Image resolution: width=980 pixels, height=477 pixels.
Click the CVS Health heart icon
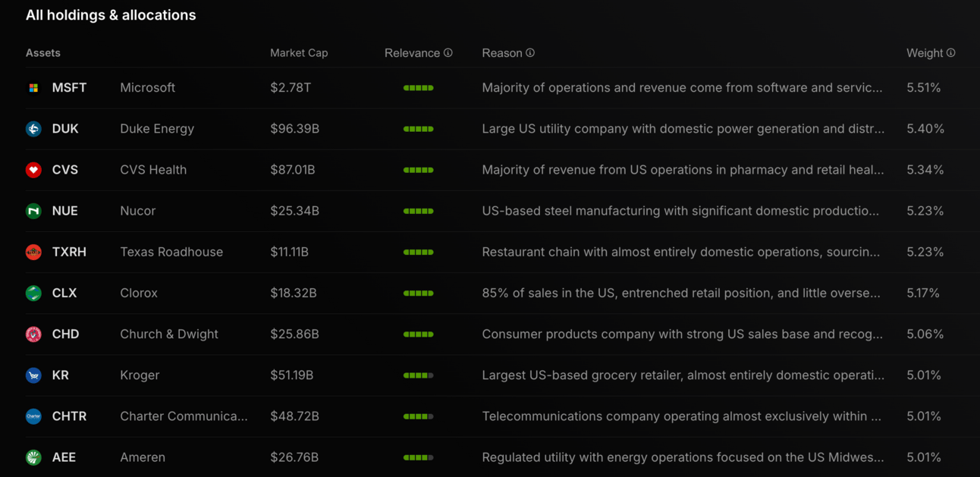point(33,170)
